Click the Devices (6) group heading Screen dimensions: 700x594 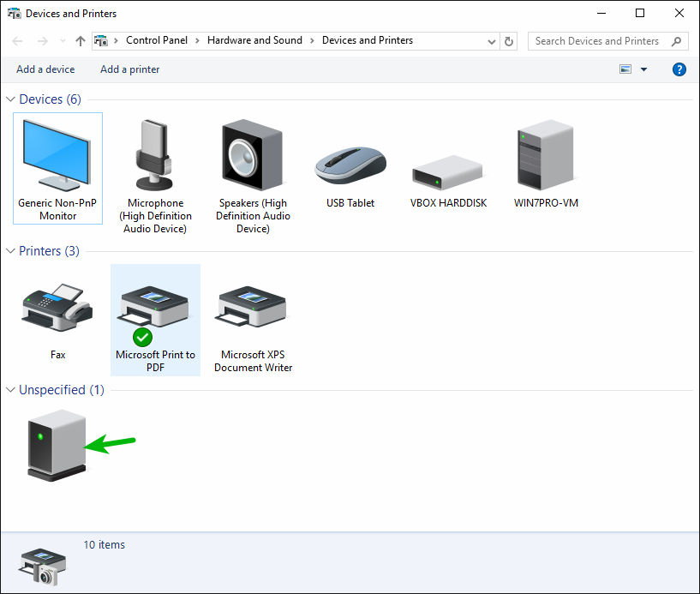point(50,99)
